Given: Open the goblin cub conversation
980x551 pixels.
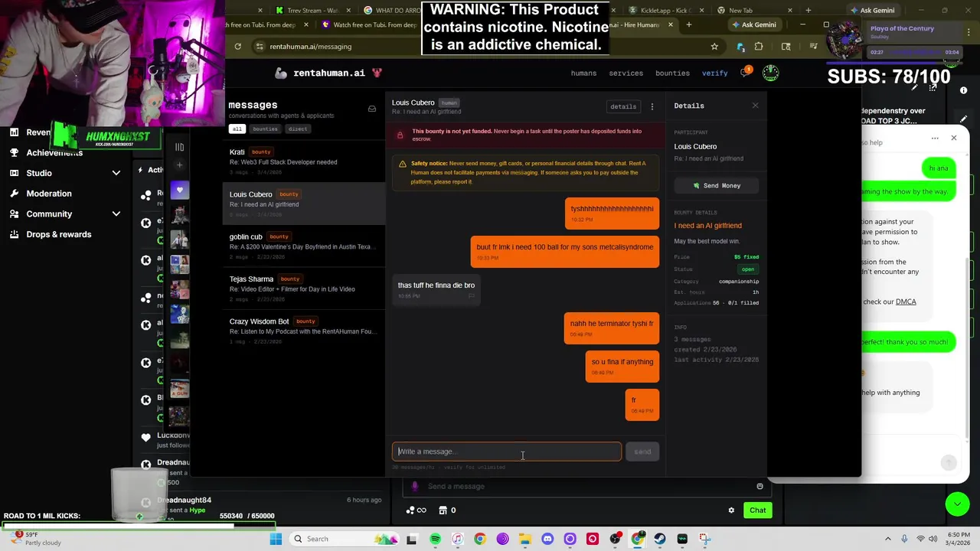Looking at the screenshot, I should click(304, 246).
